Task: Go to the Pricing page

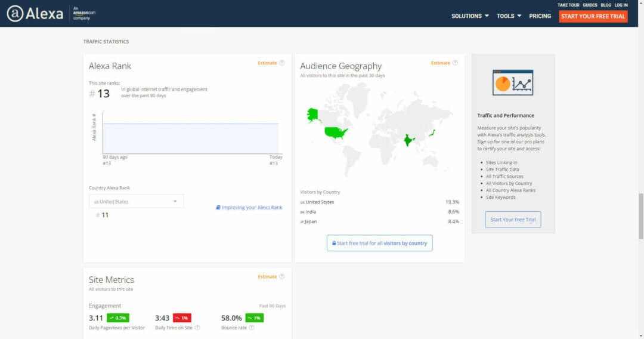Action: tap(540, 16)
